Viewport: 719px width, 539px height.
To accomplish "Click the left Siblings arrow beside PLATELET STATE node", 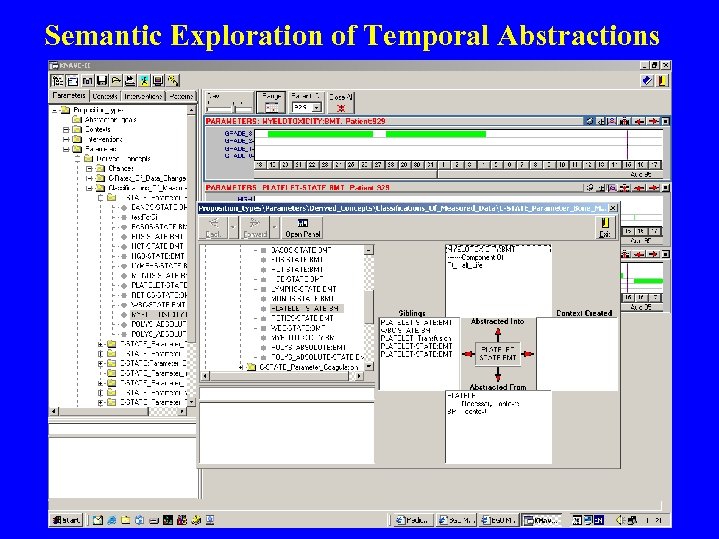I will click(x=468, y=354).
